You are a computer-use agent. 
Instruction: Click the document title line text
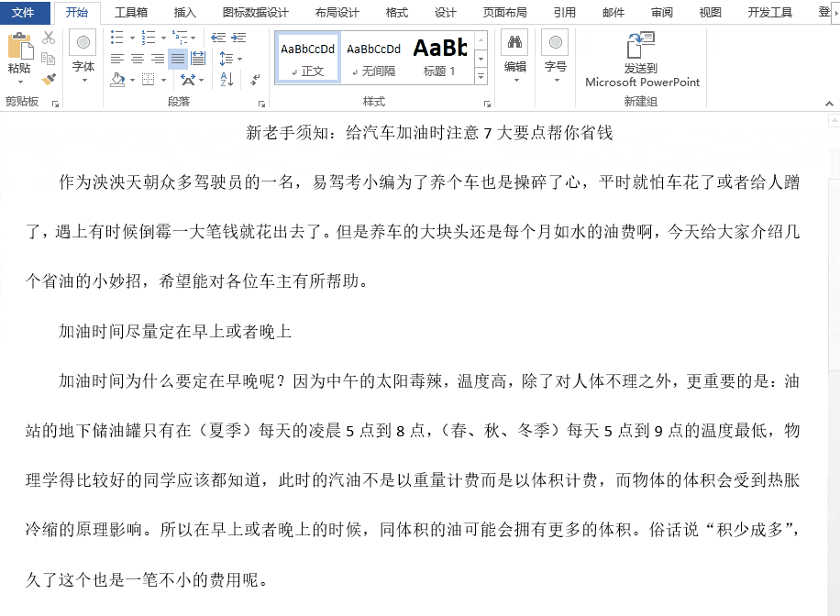pyautogui.click(x=429, y=133)
